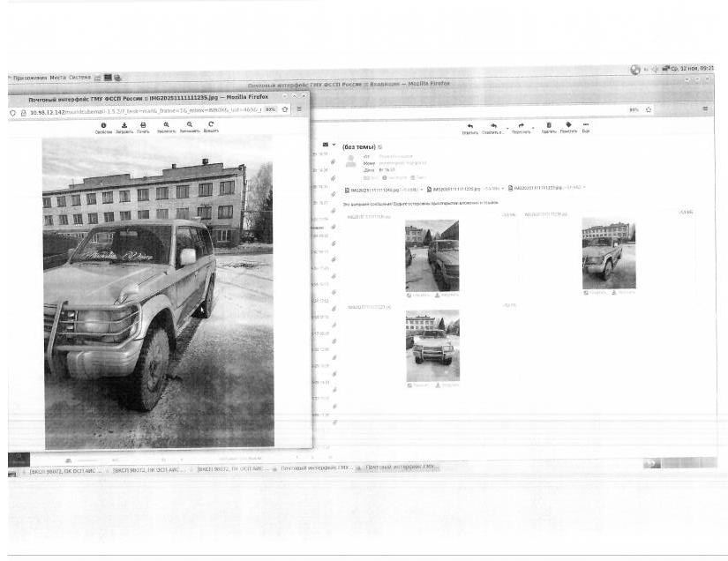Mark the message using Пометить icon
This screenshot has height=561, width=728.
[x=568, y=126]
